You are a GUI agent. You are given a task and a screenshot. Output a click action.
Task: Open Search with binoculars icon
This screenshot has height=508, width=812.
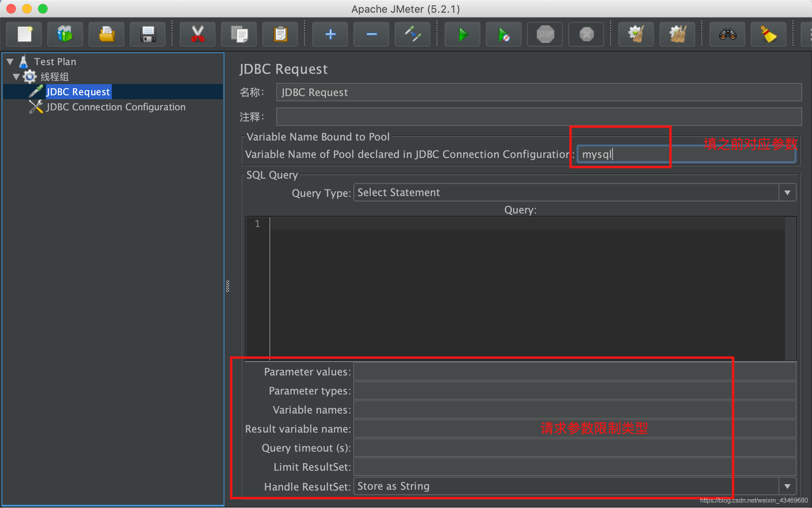[727, 35]
